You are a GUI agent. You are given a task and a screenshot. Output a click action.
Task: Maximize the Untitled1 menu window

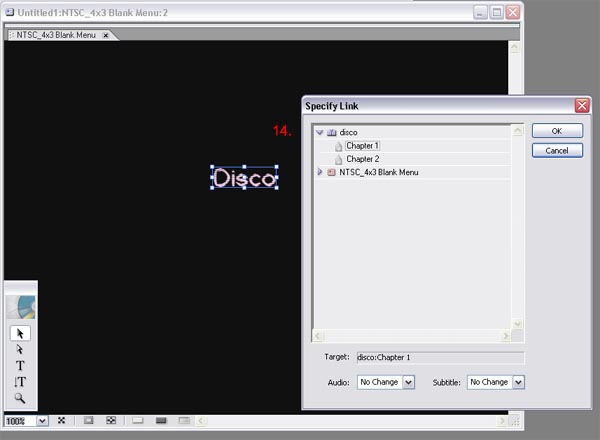click(496, 13)
